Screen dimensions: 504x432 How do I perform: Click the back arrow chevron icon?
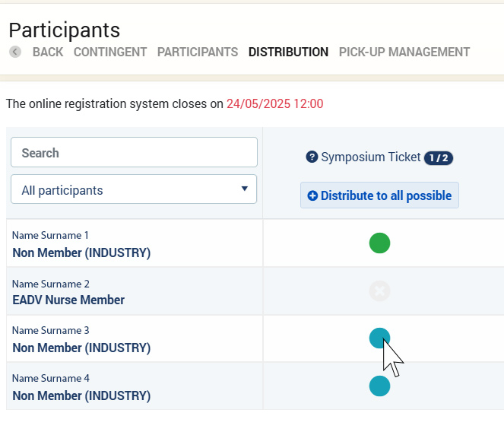(x=15, y=52)
